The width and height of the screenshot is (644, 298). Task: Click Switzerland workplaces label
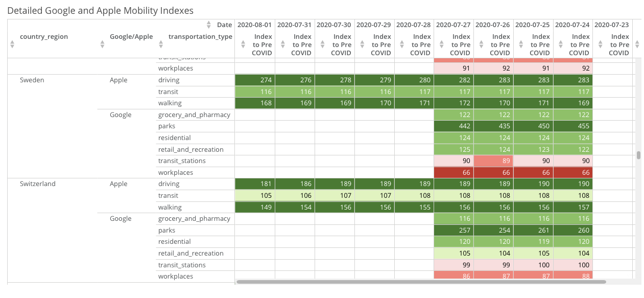tap(176, 277)
